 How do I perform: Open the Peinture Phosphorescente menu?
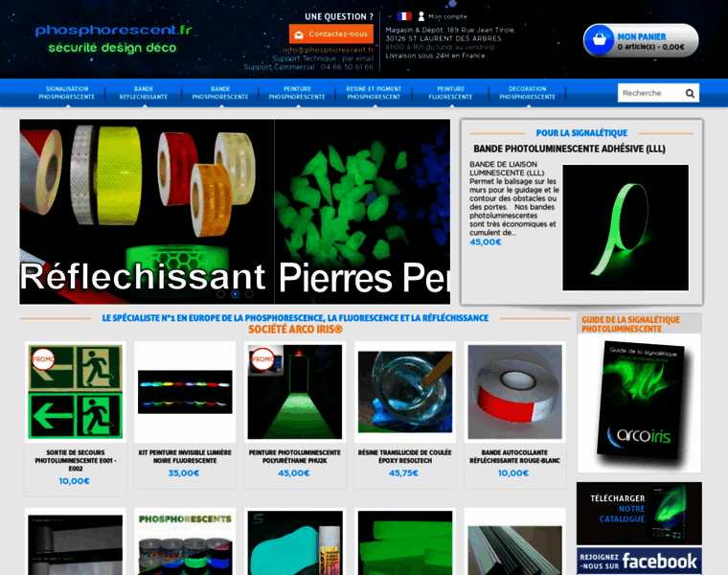(x=297, y=93)
